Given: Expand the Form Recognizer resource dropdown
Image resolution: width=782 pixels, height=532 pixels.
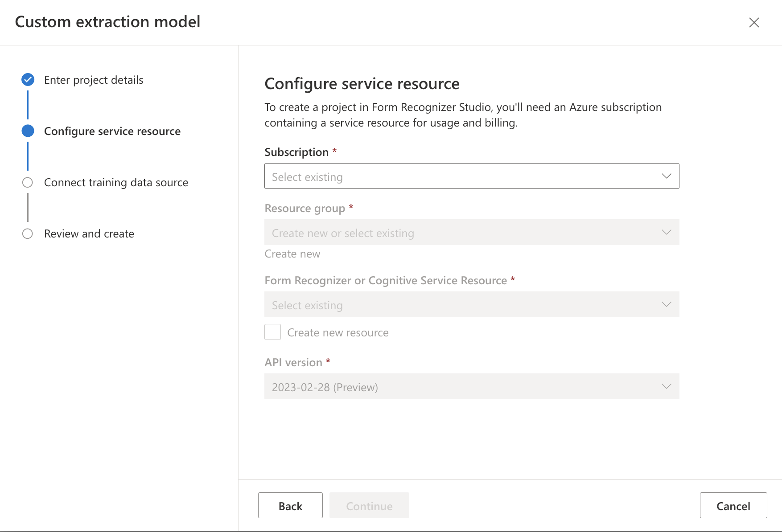Looking at the screenshot, I should (x=464, y=304).
